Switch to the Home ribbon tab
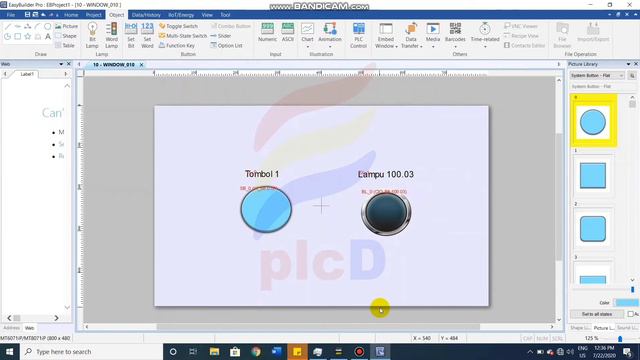This screenshot has width=640, height=360. tap(71, 15)
